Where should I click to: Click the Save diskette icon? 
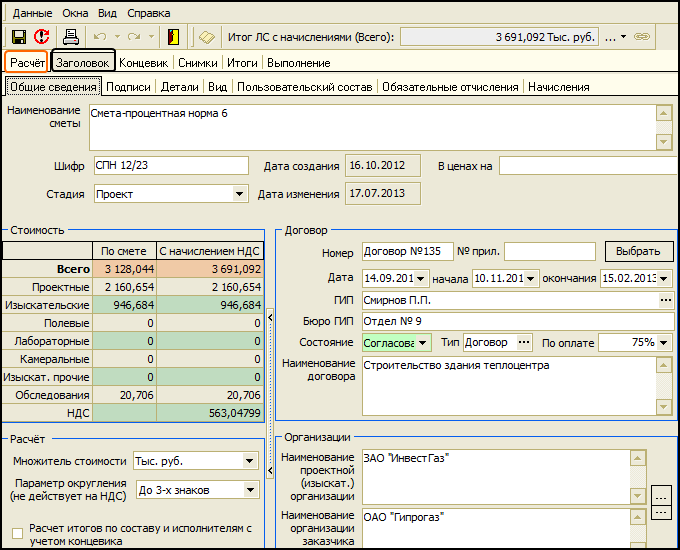[x=18, y=37]
